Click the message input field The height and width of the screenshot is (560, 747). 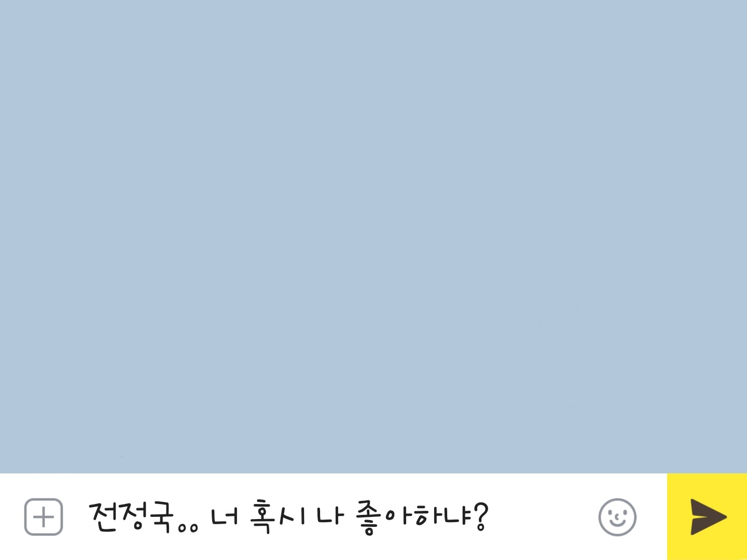click(332, 517)
